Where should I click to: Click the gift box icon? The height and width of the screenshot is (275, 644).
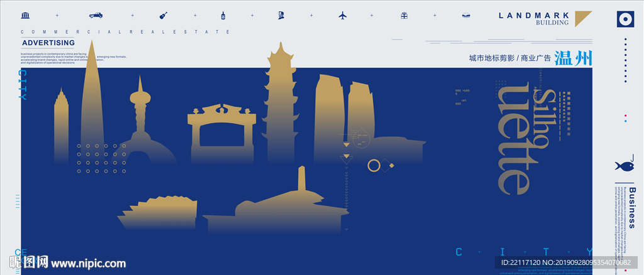[x=404, y=15]
